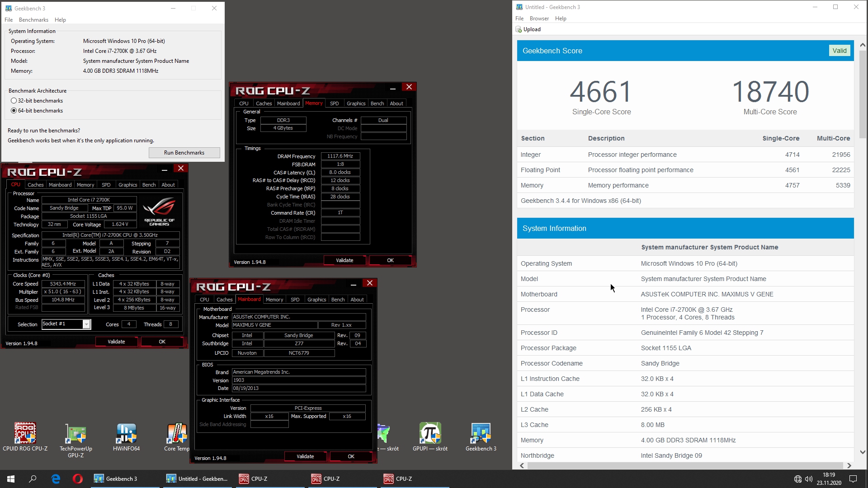This screenshot has width=868, height=488.
Task: Select 64-bit benchmarks option
Action: [14, 111]
